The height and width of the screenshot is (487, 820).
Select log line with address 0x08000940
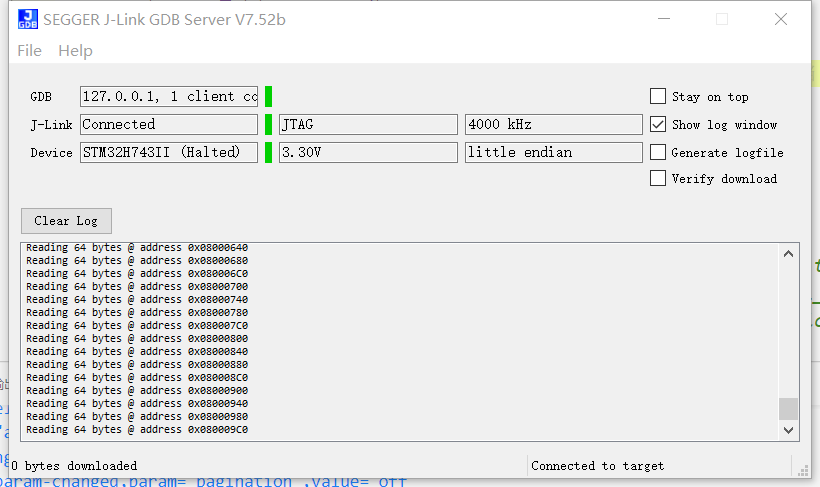[137, 404]
